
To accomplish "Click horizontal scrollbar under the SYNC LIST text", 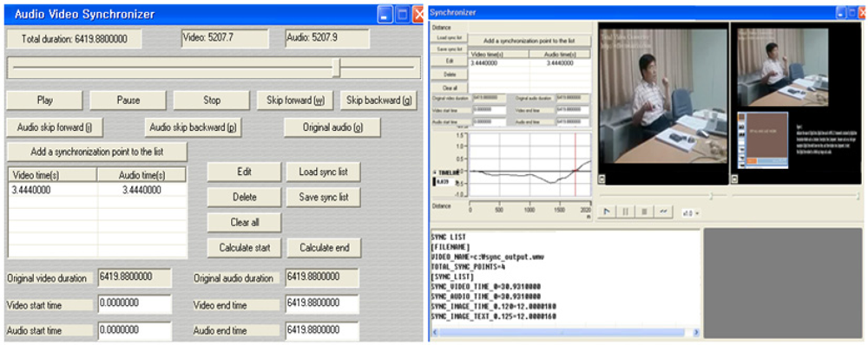I will (x=565, y=332).
